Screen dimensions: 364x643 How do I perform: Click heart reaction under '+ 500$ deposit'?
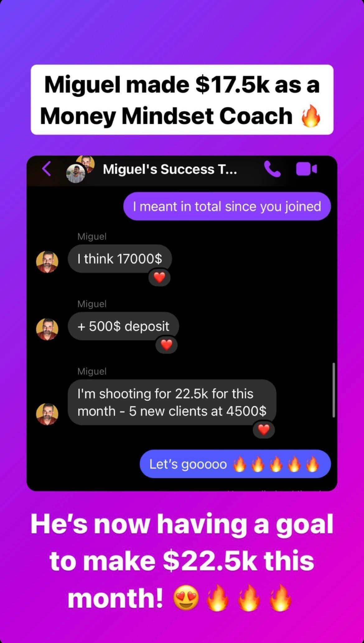tap(166, 345)
